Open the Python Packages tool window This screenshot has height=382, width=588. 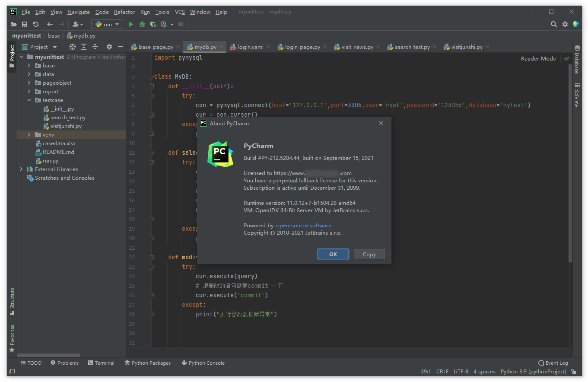click(x=148, y=363)
